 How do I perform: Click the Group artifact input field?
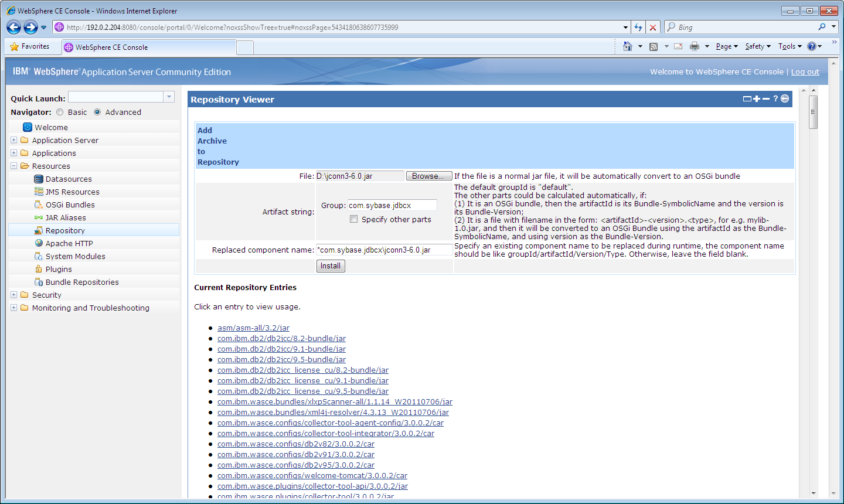(x=392, y=205)
